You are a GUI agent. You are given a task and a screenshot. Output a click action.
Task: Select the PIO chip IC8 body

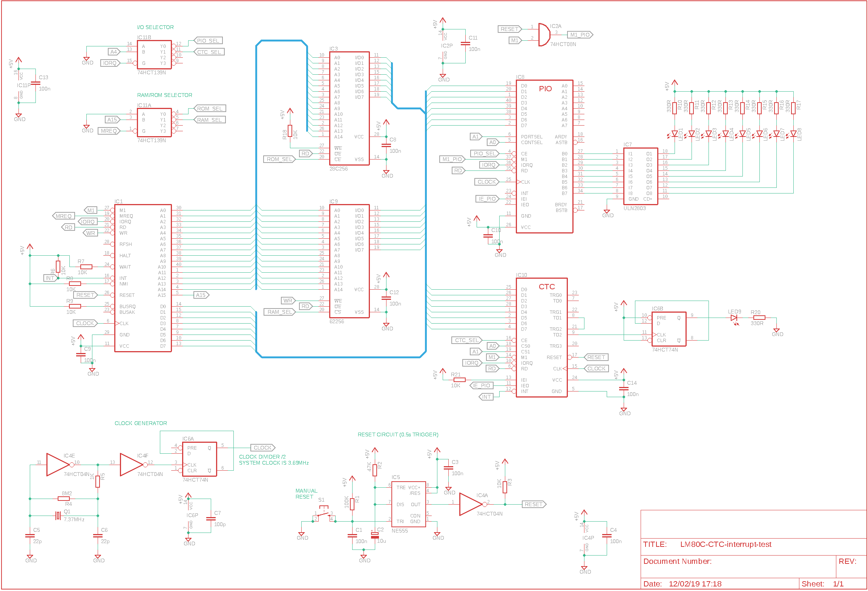click(x=544, y=157)
